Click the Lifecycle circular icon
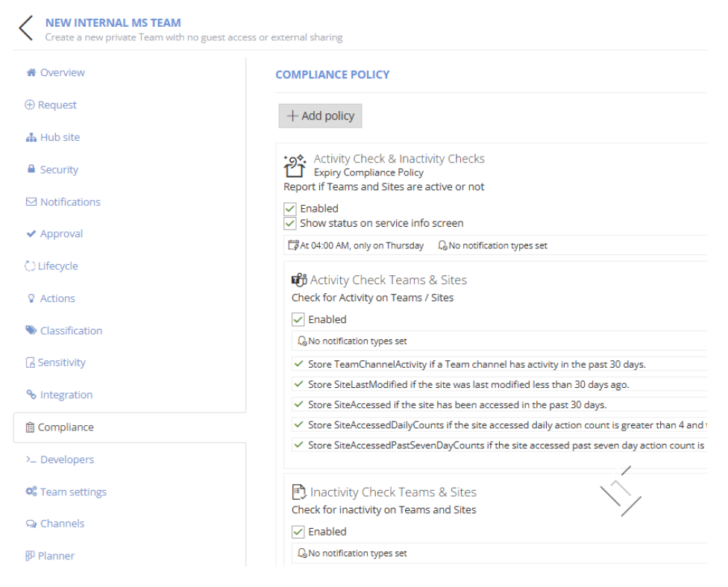The width and height of the screenshot is (728, 587). [30, 266]
